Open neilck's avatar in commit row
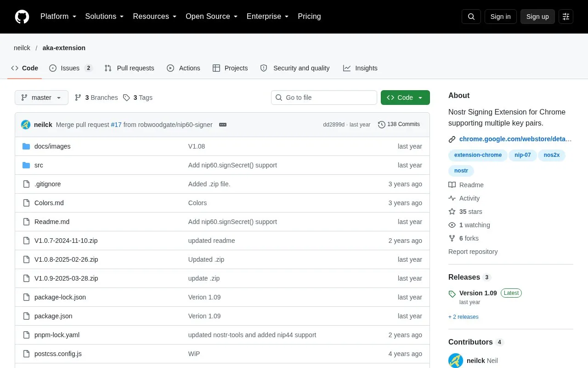This screenshot has width=588, height=368. [26, 125]
